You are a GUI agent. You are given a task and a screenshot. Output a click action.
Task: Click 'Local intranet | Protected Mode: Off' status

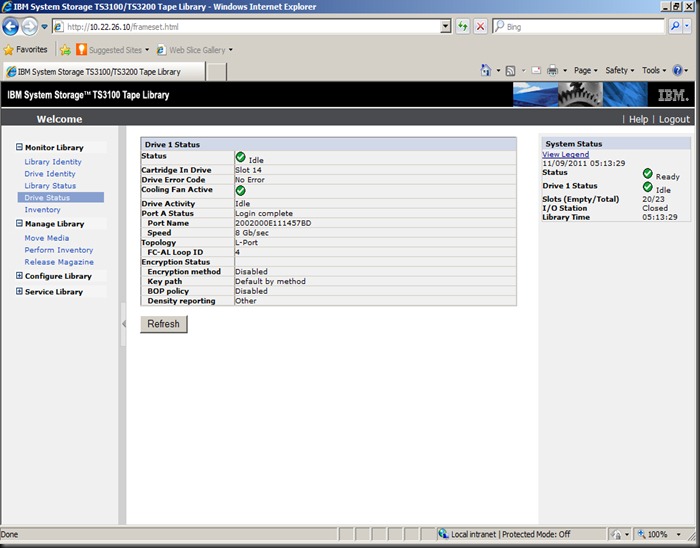pos(510,534)
